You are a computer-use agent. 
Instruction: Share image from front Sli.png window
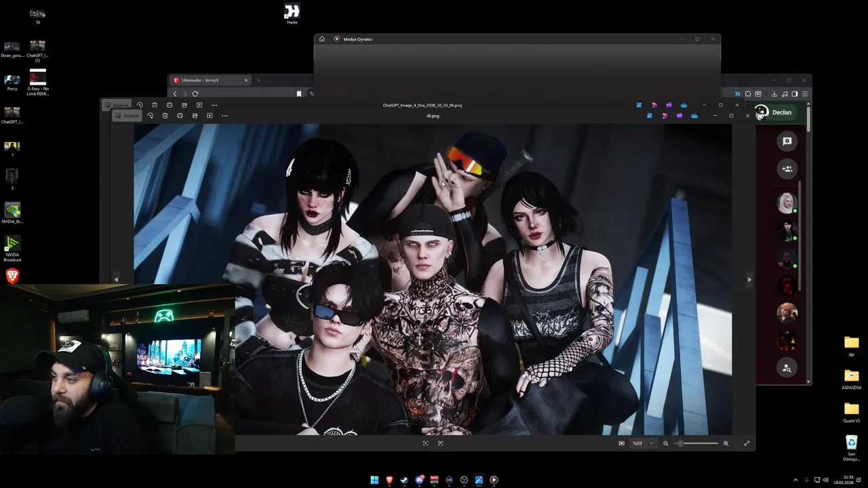pos(195,116)
